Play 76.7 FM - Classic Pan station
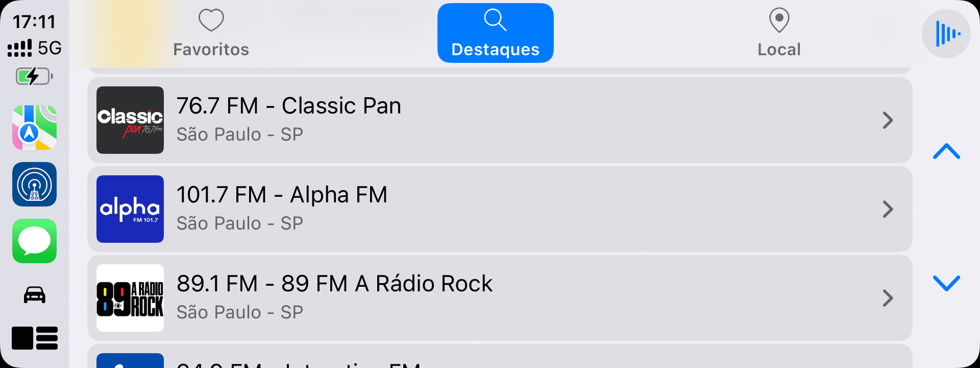 pyautogui.click(x=500, y=120)
